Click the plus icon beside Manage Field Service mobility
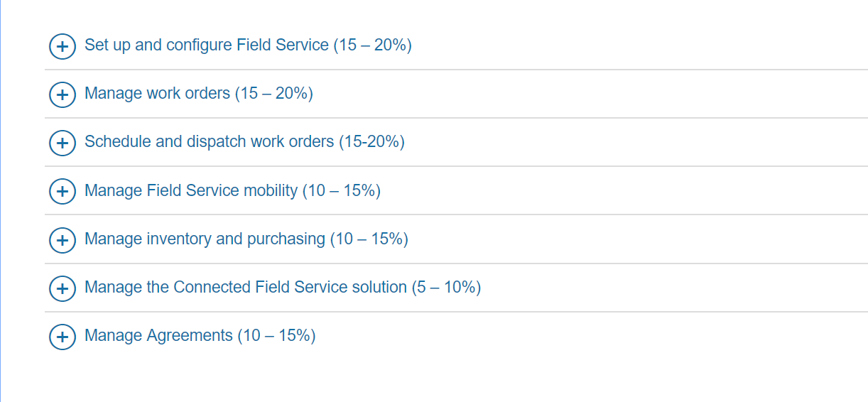 [63, 191]
